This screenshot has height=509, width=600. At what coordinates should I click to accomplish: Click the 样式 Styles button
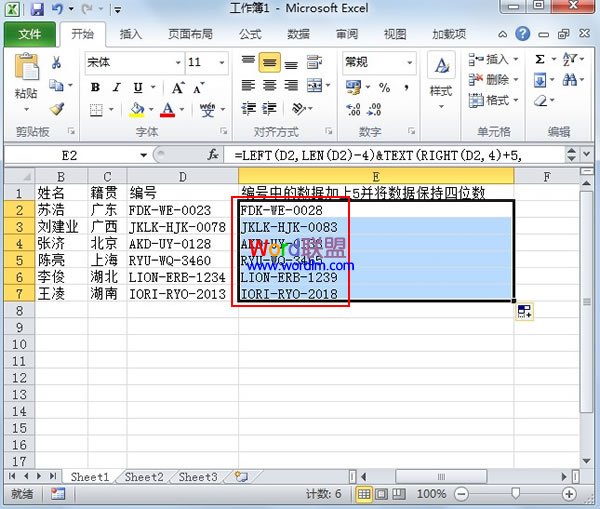(x=441, y=78)
